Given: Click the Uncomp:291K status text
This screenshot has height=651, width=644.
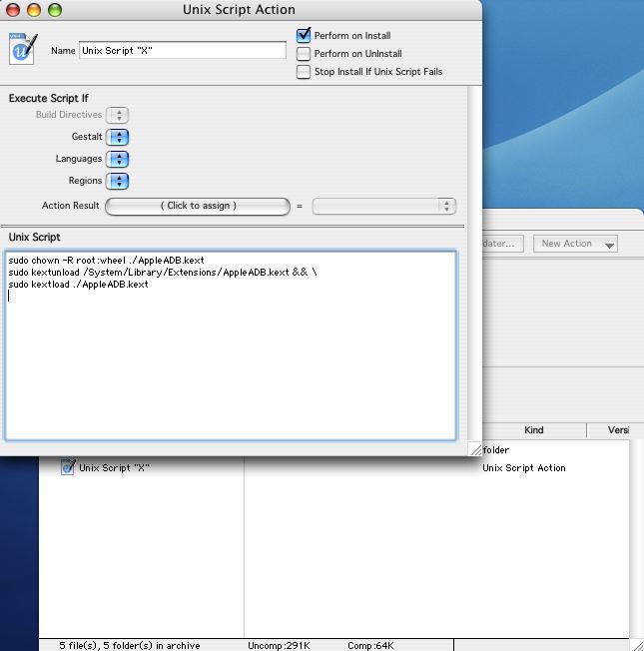Looking at the screenshot, I should click(279, 645).
